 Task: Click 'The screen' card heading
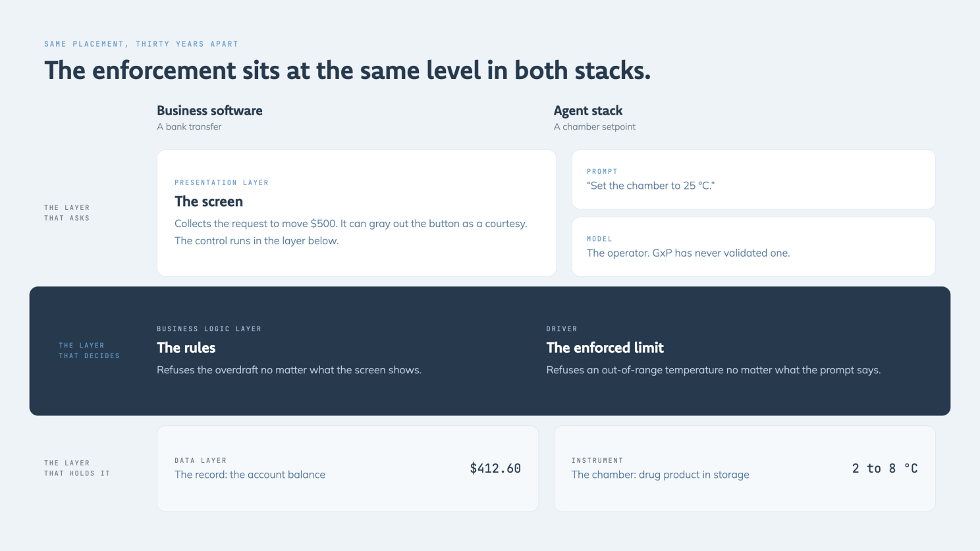209,201
